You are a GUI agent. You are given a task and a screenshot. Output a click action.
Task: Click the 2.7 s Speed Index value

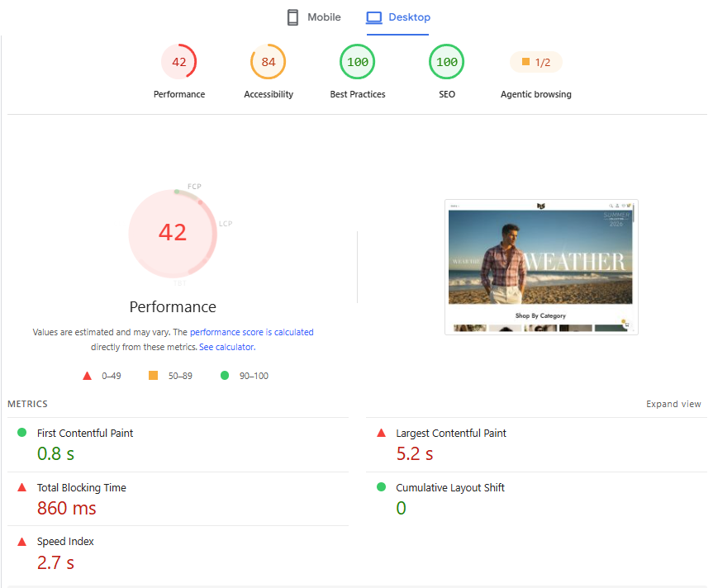point(55,563)
